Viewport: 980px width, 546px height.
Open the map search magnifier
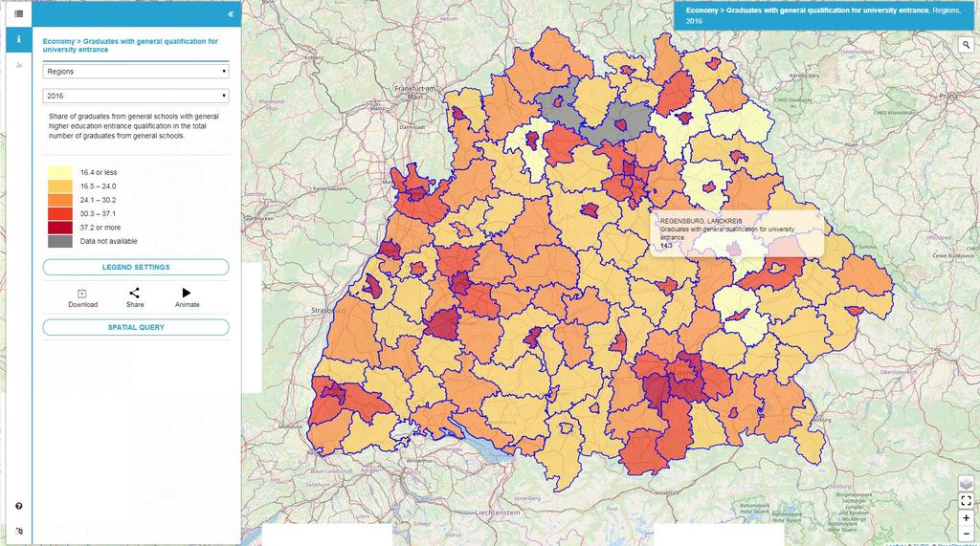click(x=967, y=45)
